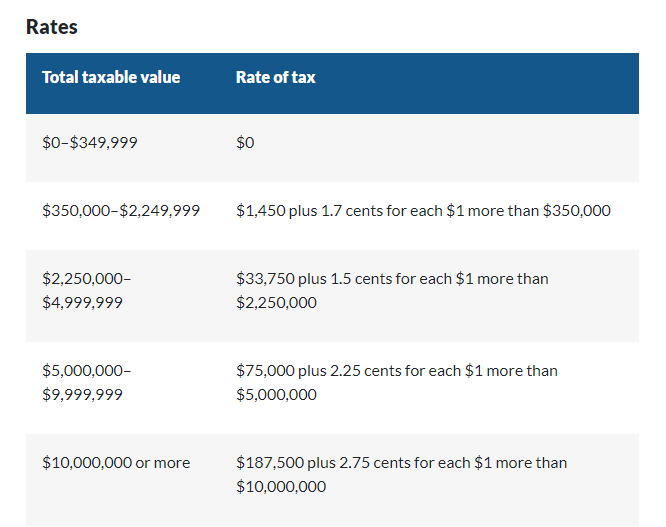This screenshot has width=666, height=527.
Task: Select the $350,000–$2,249,999 value range cell
Action: pyautogui.click(x=121, y=210)
